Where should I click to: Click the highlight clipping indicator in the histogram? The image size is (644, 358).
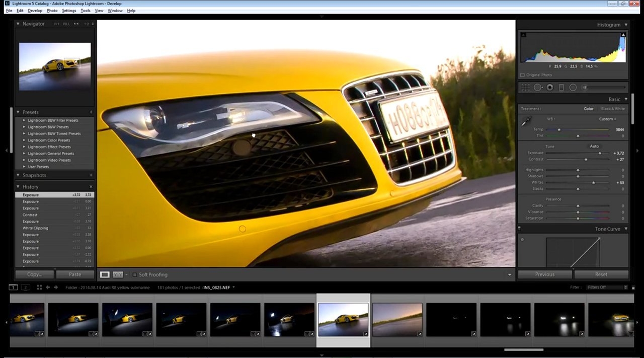pyautogui.click(x=623, y=35)
